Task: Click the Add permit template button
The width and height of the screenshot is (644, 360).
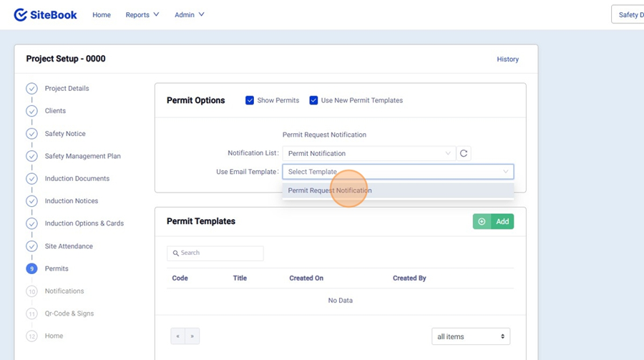Action: (493, 222)
